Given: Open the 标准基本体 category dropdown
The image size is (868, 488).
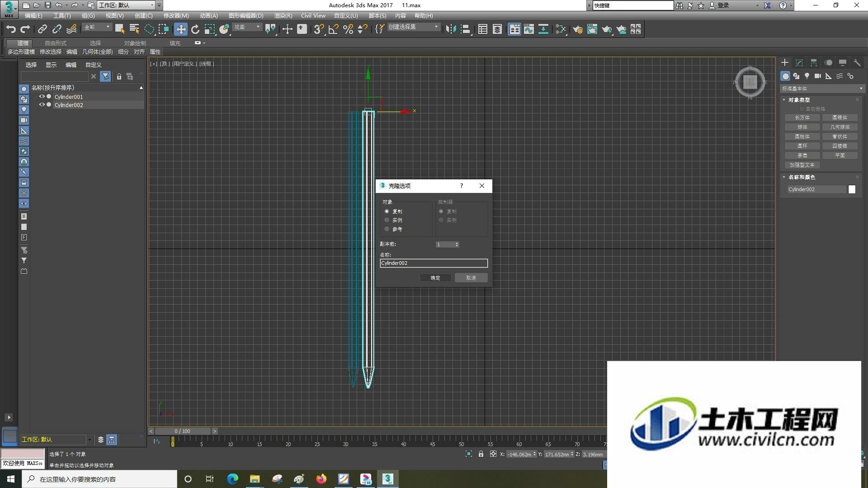Looking at the screenshot, I should pos(822,89).
